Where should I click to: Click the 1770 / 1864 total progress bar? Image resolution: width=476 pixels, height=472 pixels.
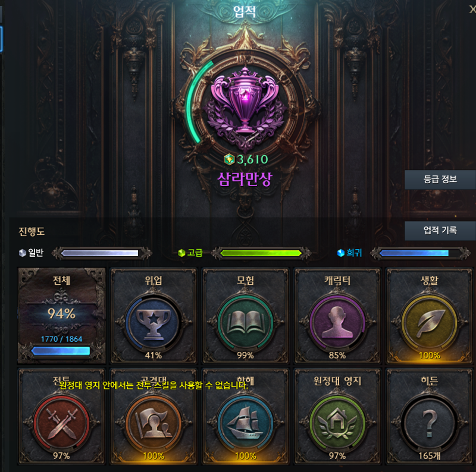[61, 351]
